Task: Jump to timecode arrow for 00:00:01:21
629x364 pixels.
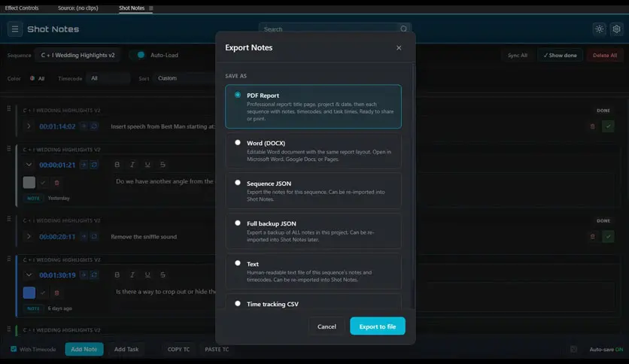Action: tap(84, 165)
